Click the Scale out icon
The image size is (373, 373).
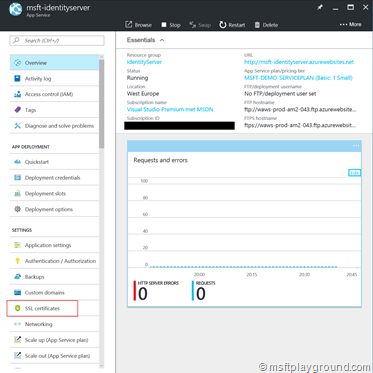(17, 356)
